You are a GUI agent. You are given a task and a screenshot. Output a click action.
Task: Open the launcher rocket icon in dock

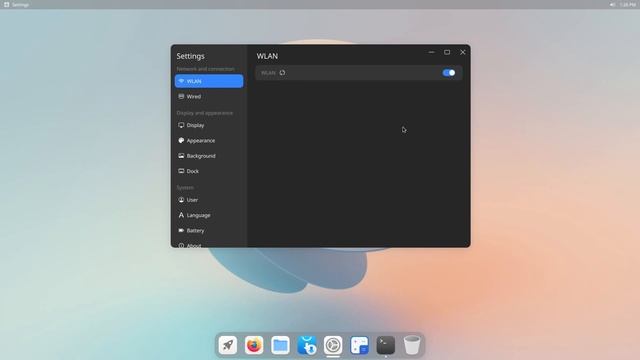tap(228, 345)
